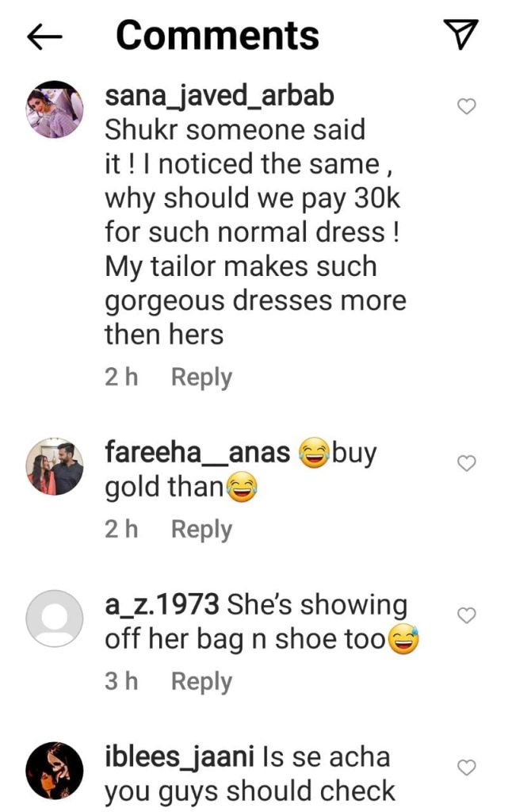Open the share/send paper plane icon
Screen dimensions: 512x812
click(x=460, y=34)
